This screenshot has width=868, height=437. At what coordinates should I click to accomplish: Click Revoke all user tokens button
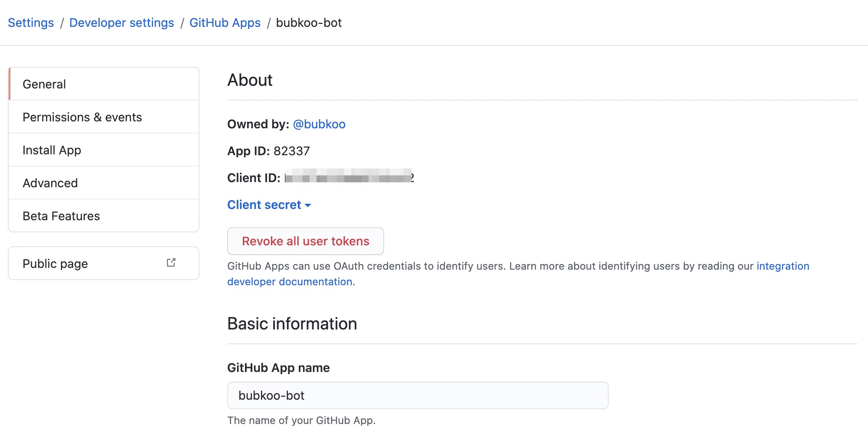(305, 241)
